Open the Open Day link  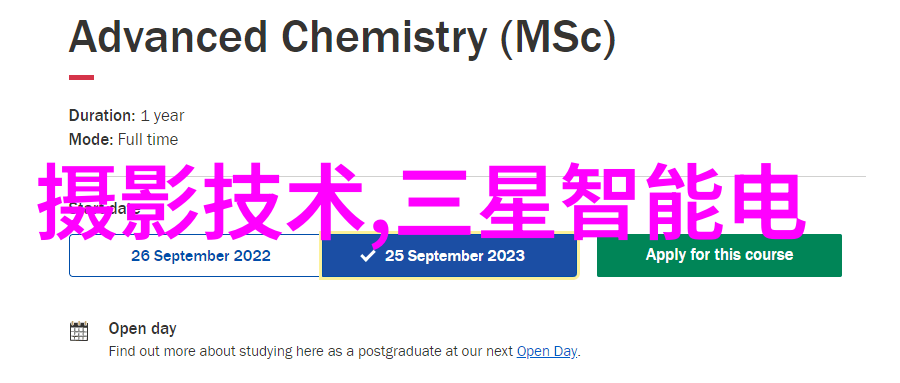(x=547, y=351)
